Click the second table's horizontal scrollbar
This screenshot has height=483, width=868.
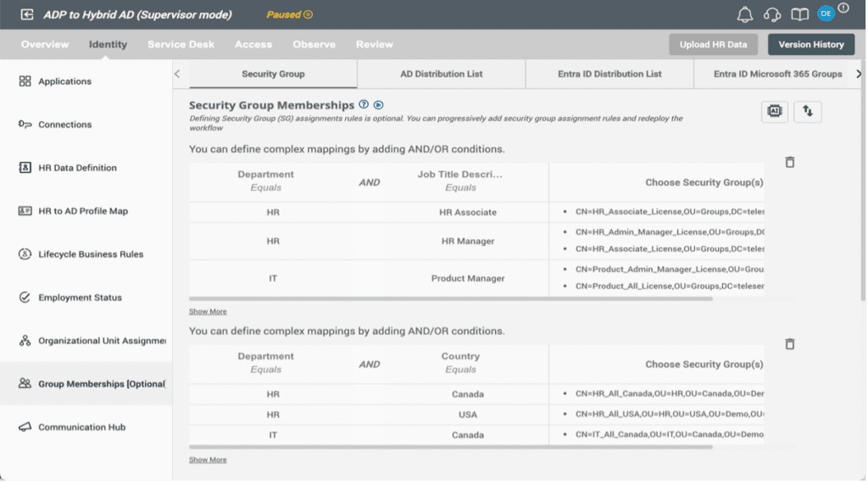(451, 447)
